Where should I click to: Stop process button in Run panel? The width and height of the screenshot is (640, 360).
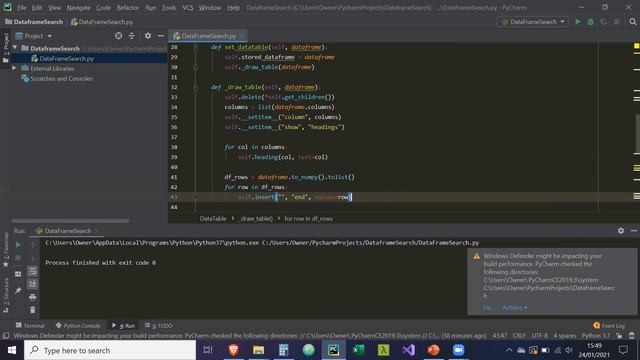(x=18, y=258)
